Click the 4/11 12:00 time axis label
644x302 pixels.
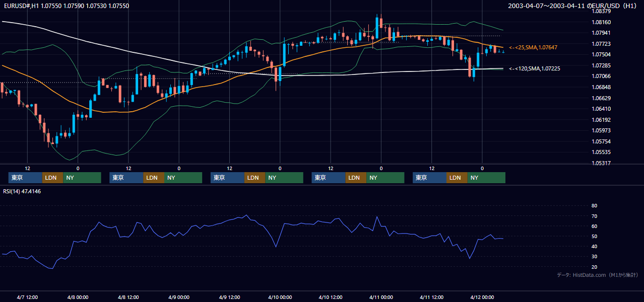[x=431, y=297]
